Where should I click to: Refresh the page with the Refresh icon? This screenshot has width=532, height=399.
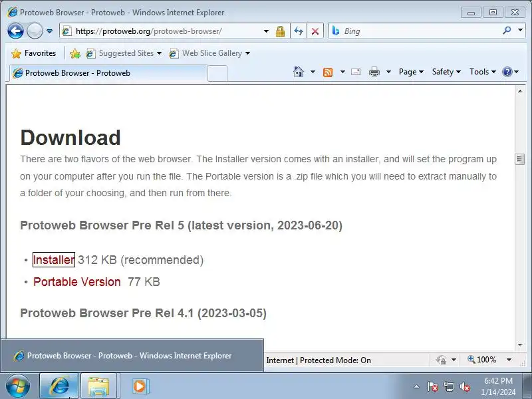point(299,31)
